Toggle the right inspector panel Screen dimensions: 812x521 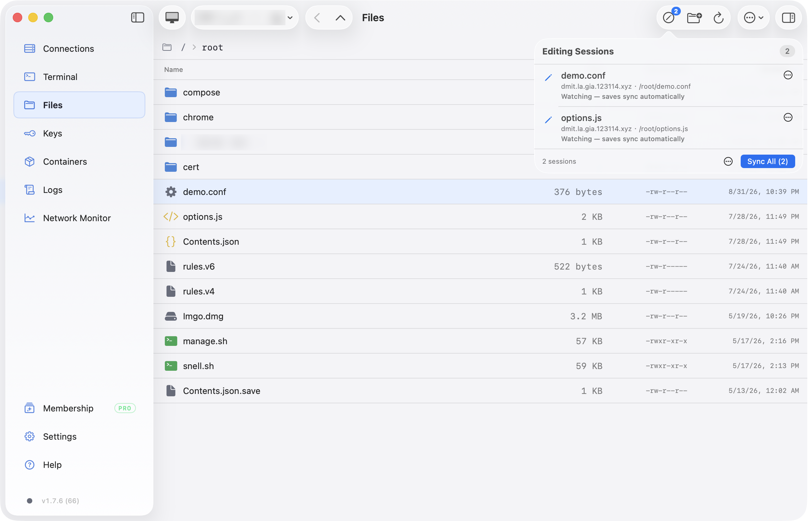(x=788, y=17)
